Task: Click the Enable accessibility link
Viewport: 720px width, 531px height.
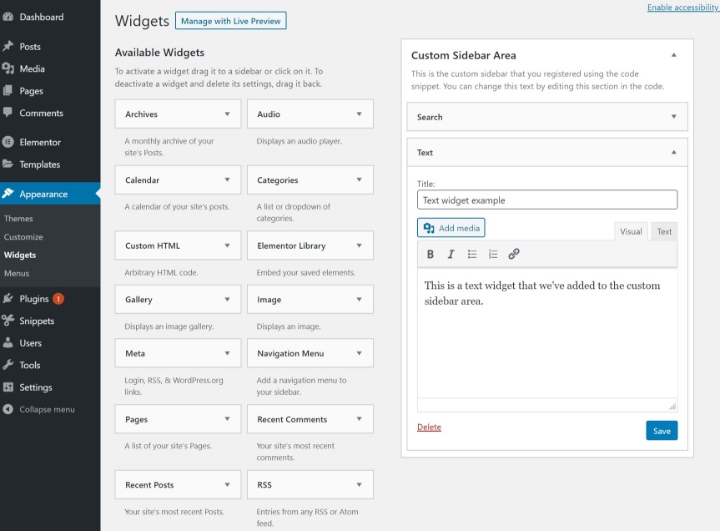Action: [683, 7]
